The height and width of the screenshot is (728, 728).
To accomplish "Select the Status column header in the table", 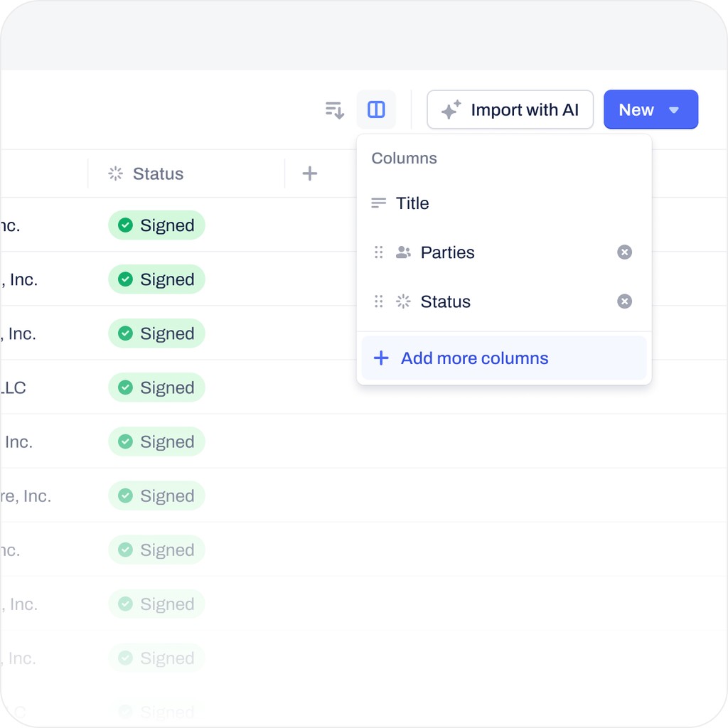I will pyautogui.click(x=157, y=173).
